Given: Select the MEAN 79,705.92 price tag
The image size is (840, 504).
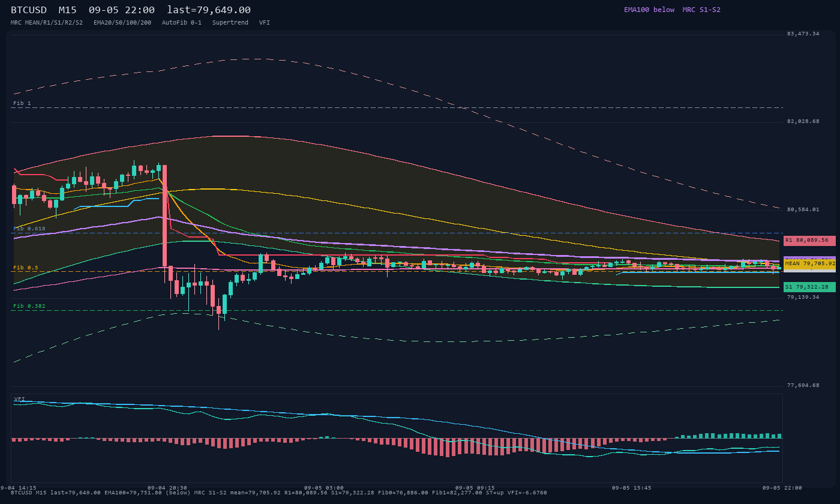Looking at the screenshot, I should [809, 263].
